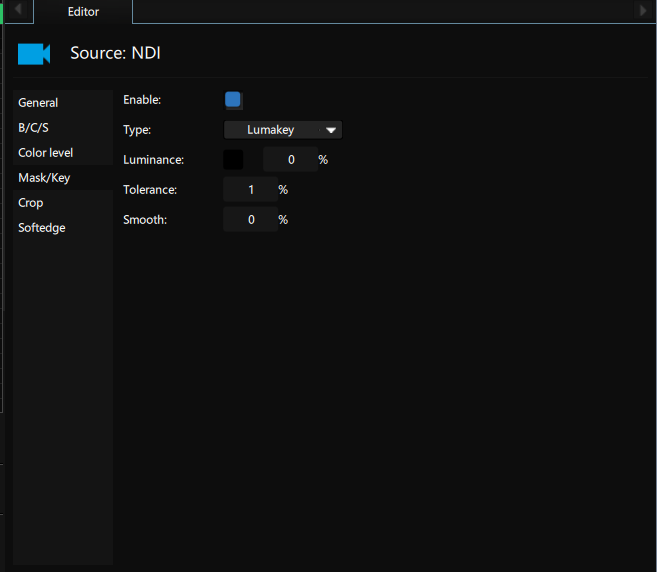
Task: Toggle the Enable checkbox for the key
Action: (x=233, y=100)
